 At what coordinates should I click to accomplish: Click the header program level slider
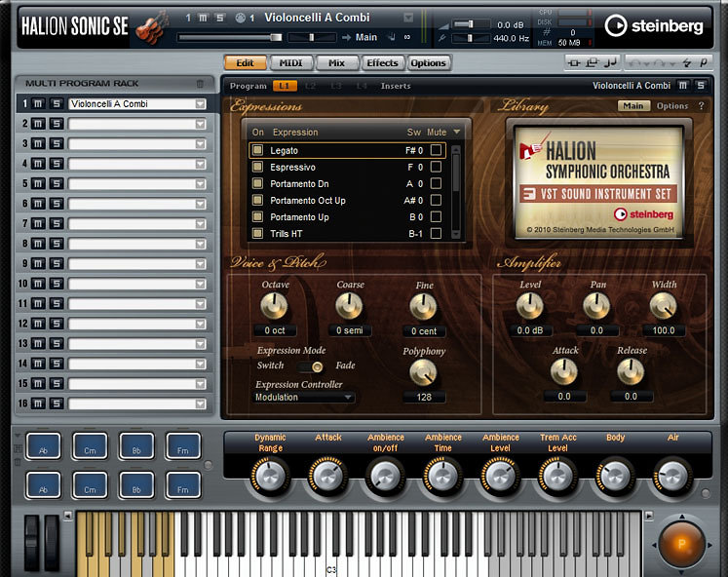[x=229, y=37]
